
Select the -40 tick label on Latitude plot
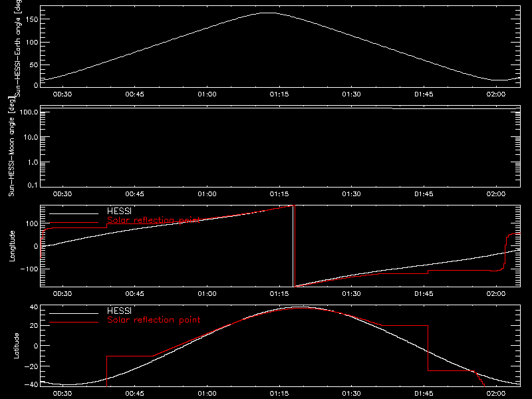point(31,385)
